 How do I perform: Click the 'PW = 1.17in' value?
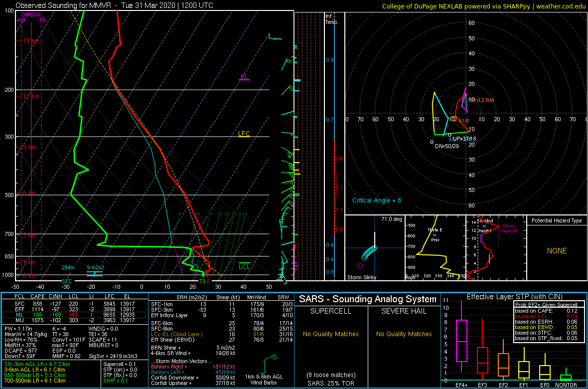pyautogui.click(x=19, y=329)
